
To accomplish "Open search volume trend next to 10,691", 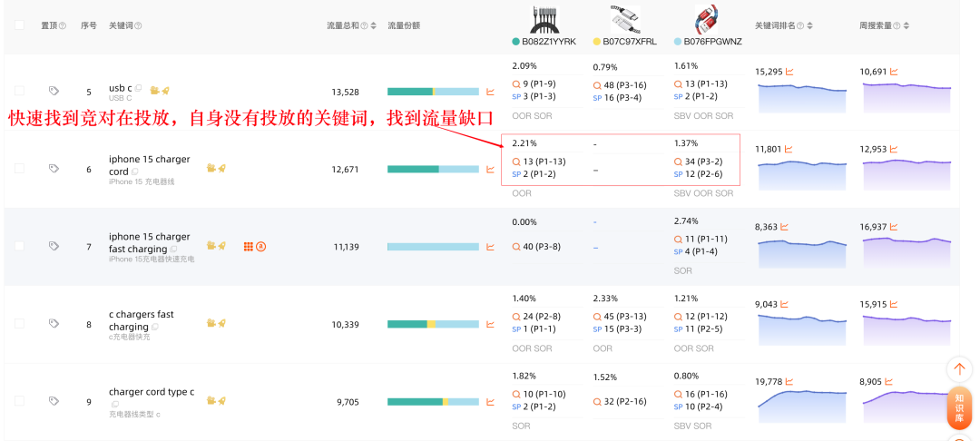I will pyautogui.click(x=895, y=72).
